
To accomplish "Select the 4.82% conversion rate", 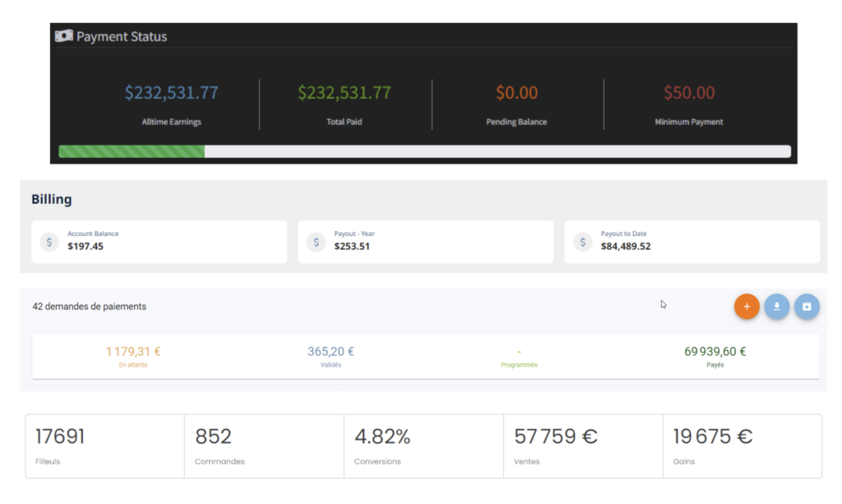I will [x=382, y=437].
